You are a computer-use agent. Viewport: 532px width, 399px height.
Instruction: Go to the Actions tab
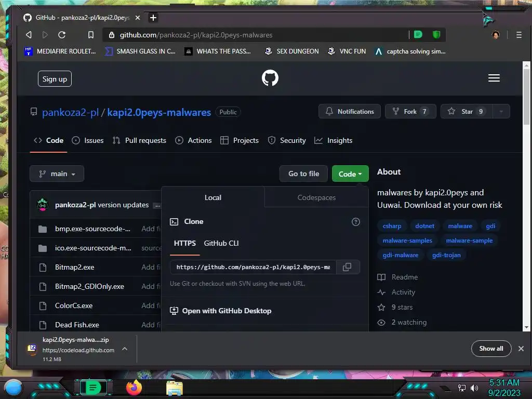coord(193,140)
